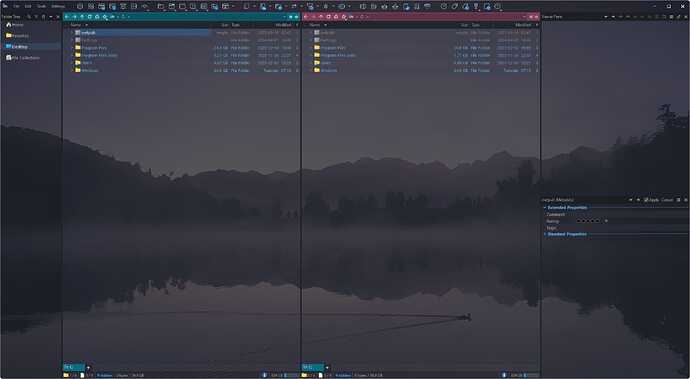Select the yellow folder item below Home
This screenshot has width=690, height=379.
tap(18, 36)
